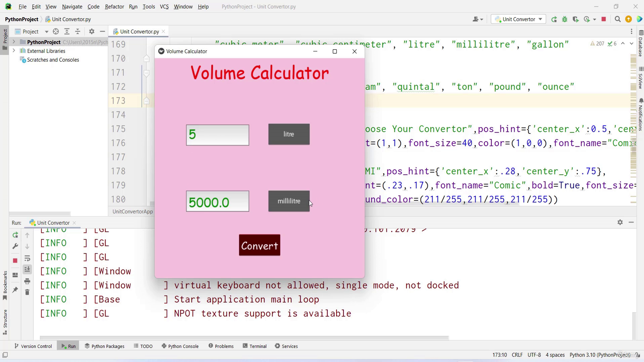Open Python Console tool tab

pyautogui.click(x=180, y=346)
